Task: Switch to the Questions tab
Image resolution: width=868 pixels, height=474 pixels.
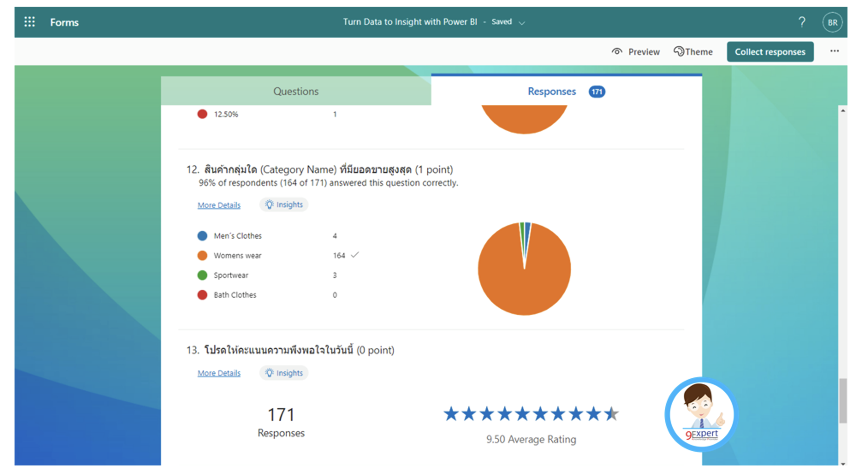Action: pyautogui.click(x=296, y=91)
